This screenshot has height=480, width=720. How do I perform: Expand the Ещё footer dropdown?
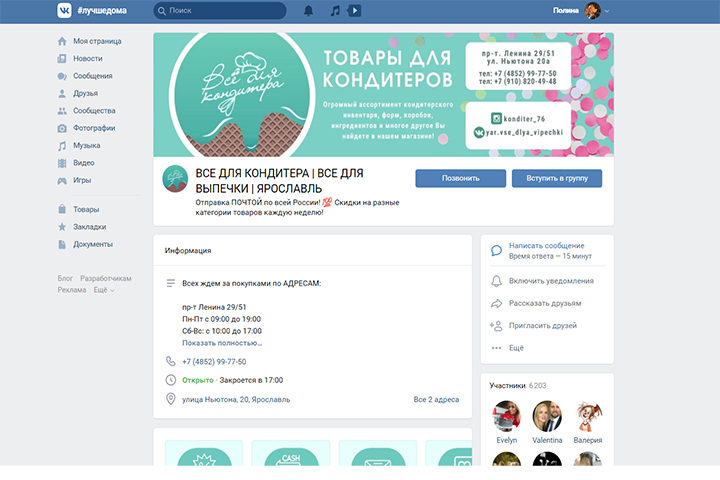pos(104,290)
